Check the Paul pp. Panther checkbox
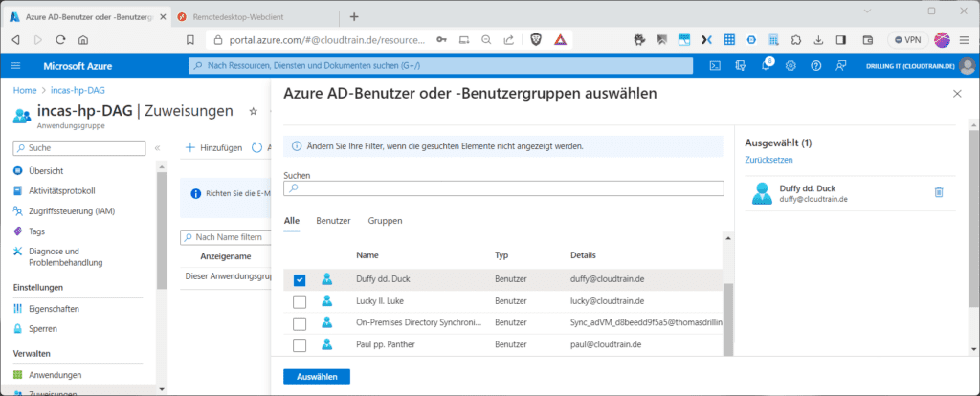 (300, 344)
